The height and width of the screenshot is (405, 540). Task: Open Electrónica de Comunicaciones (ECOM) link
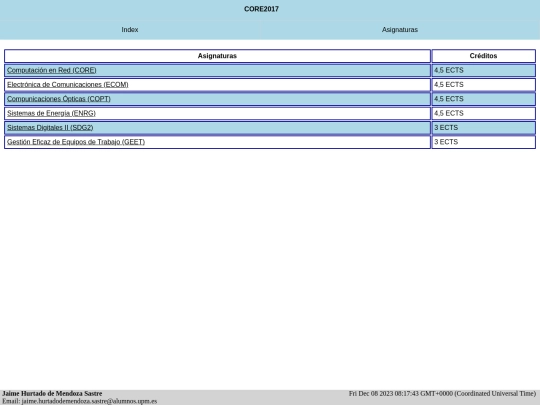click(68, 85)
